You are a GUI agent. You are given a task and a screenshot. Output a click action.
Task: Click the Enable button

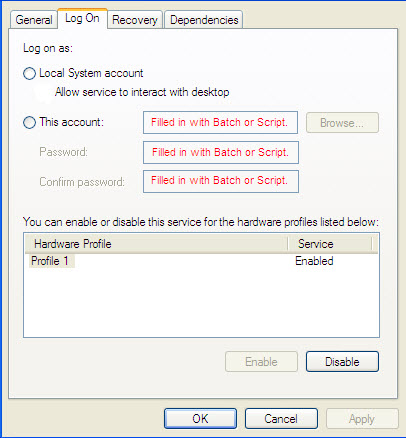pos(261,362)
